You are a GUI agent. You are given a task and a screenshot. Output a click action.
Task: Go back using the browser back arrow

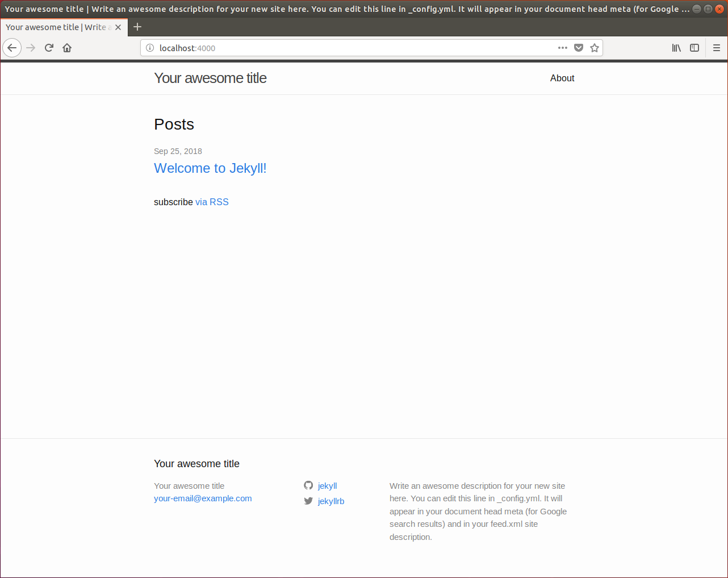[12, 48]
